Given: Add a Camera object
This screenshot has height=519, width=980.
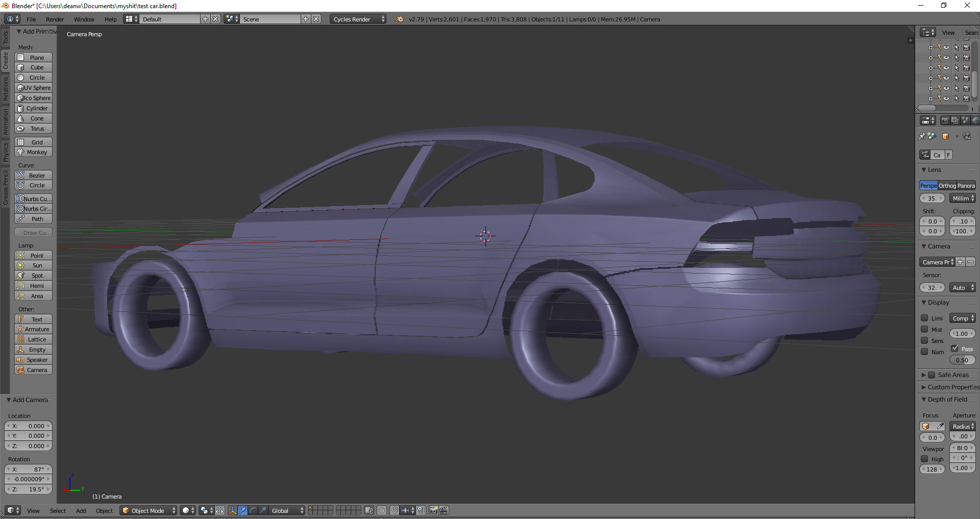Looking at the screenshot, I should [34, 370].
